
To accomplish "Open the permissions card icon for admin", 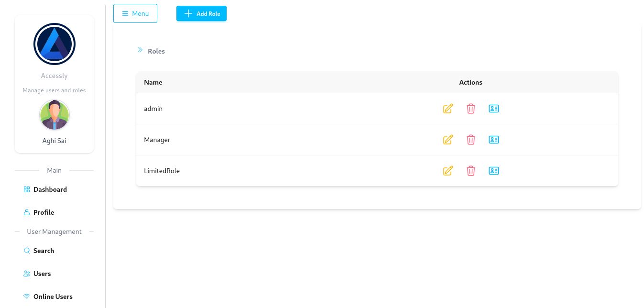I will (493, 109).
